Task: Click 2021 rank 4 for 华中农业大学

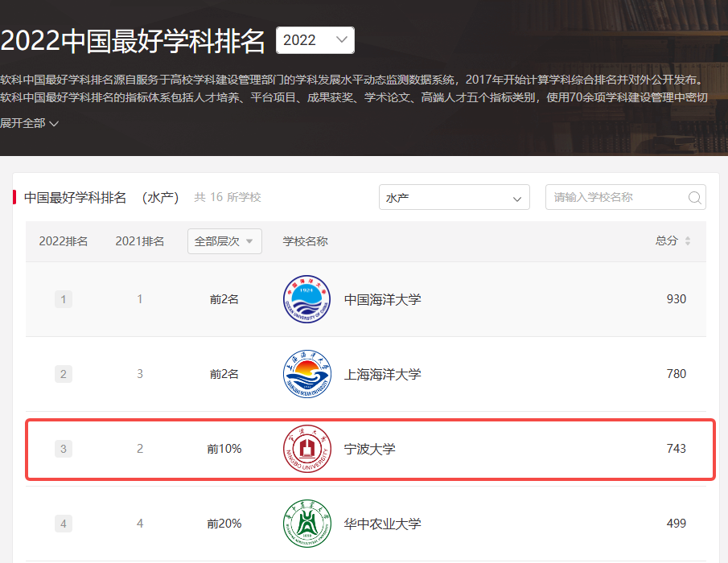Action: coord(140,524)
